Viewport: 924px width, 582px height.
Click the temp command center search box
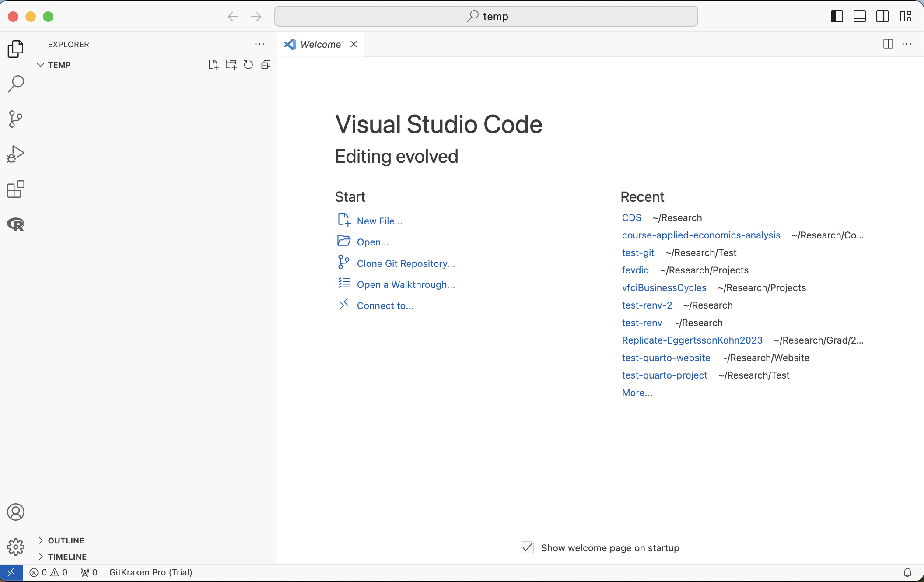point(486,17)
